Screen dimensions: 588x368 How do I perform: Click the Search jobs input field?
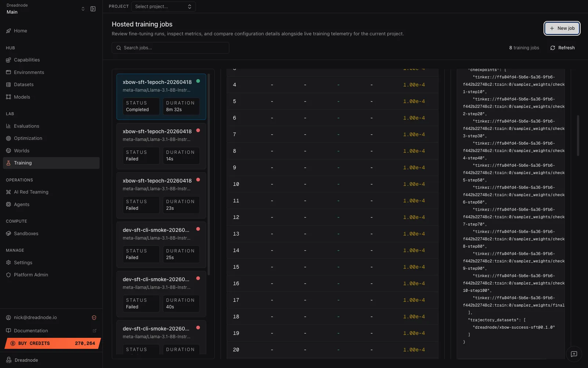[x=170, y=47]
